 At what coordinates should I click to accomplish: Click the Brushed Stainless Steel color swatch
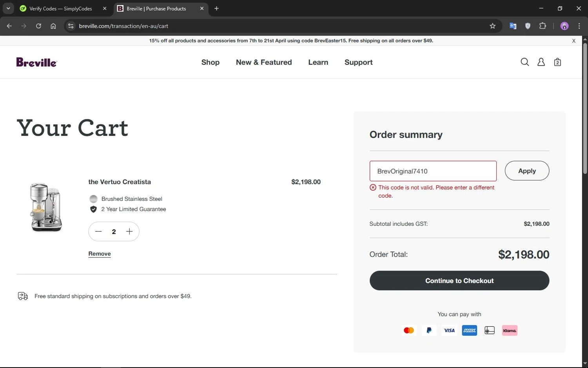coord(93,199)
